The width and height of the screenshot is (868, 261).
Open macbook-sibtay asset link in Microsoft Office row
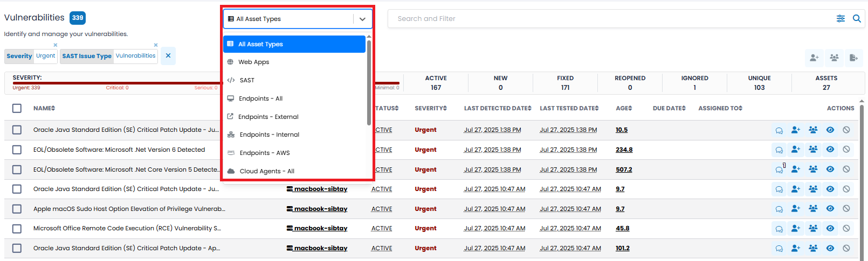coord(317,228)
